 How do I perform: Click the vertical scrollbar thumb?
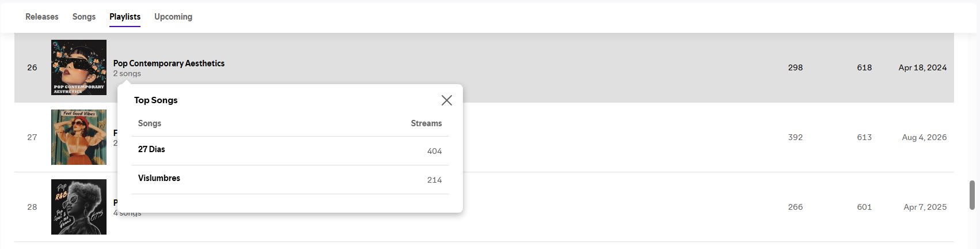(x=973, y=195)
